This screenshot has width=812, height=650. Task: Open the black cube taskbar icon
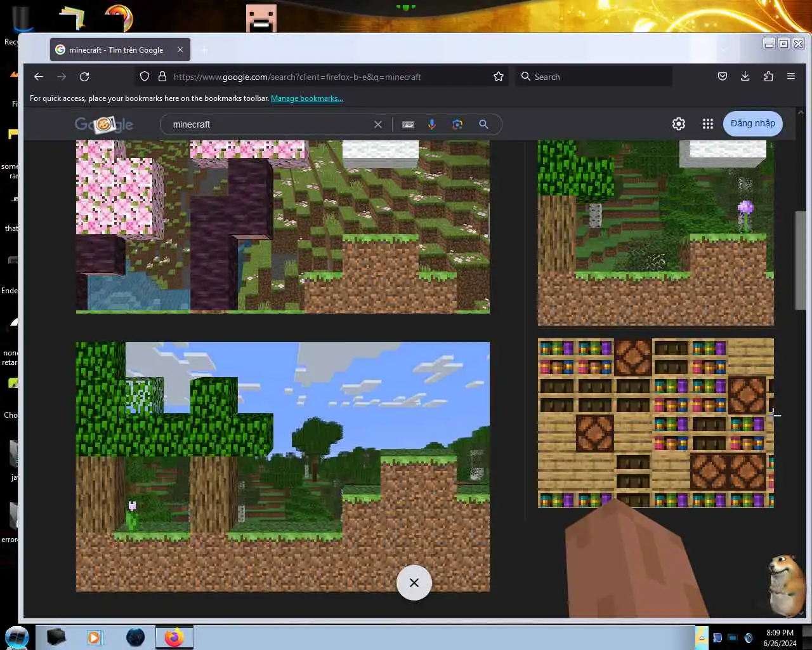[56, 637]
